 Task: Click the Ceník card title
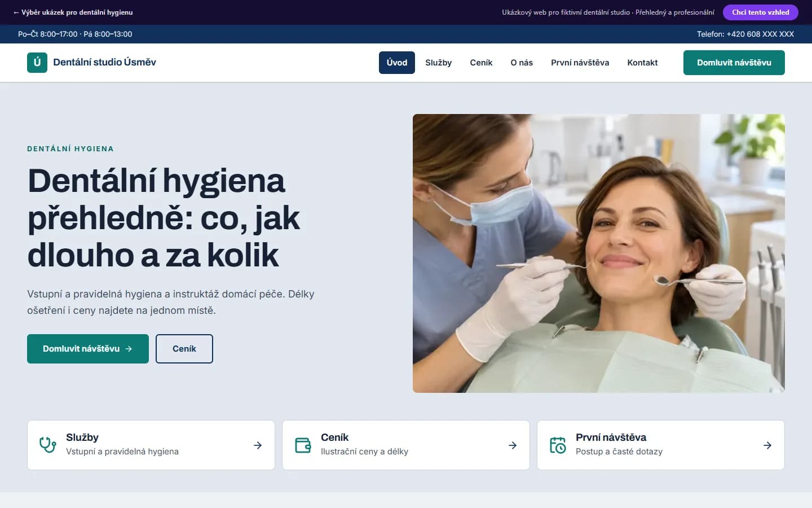tap(335, 437)
